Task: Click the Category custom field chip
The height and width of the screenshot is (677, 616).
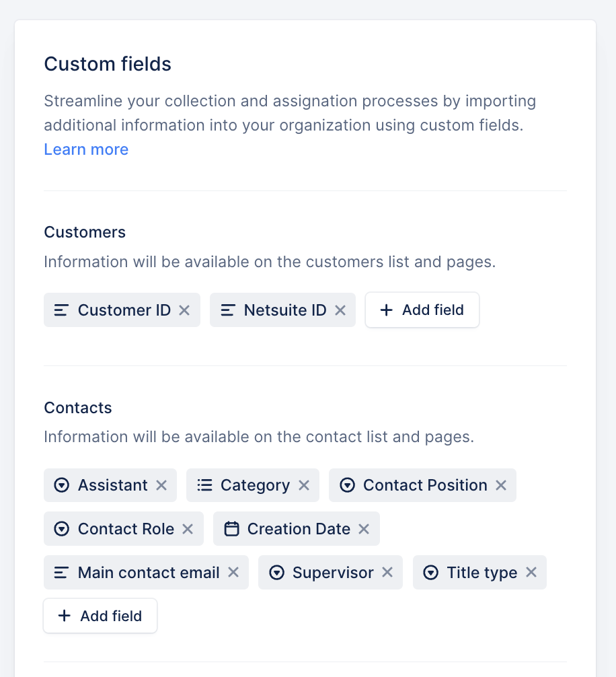Action: click(252, 485)
